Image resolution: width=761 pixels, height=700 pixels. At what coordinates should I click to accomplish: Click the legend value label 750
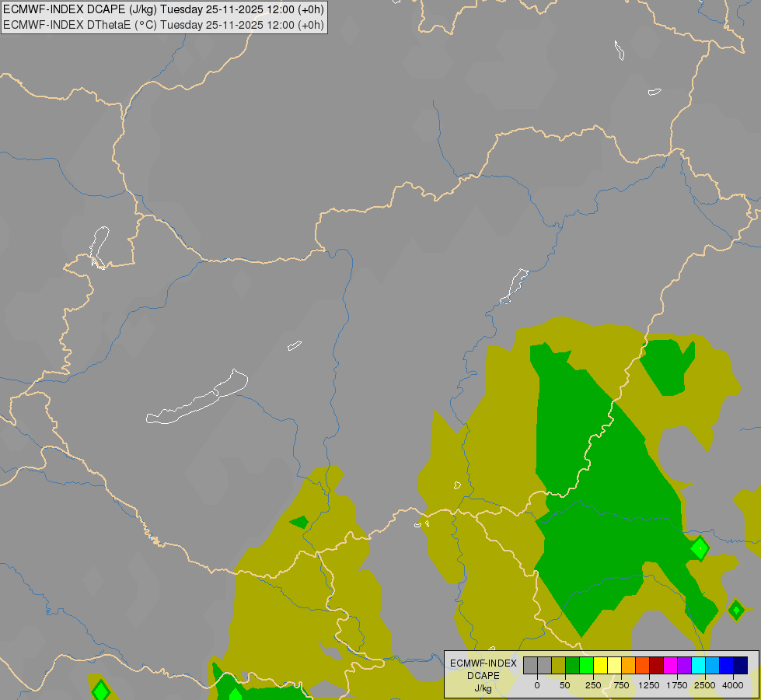click(621, 685)
